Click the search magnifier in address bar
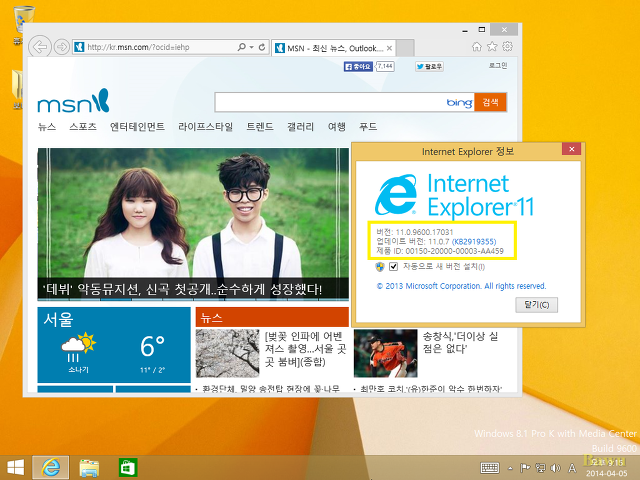This screenshot has height=480, width=640. pyautogui.click(x=241, y=47)
